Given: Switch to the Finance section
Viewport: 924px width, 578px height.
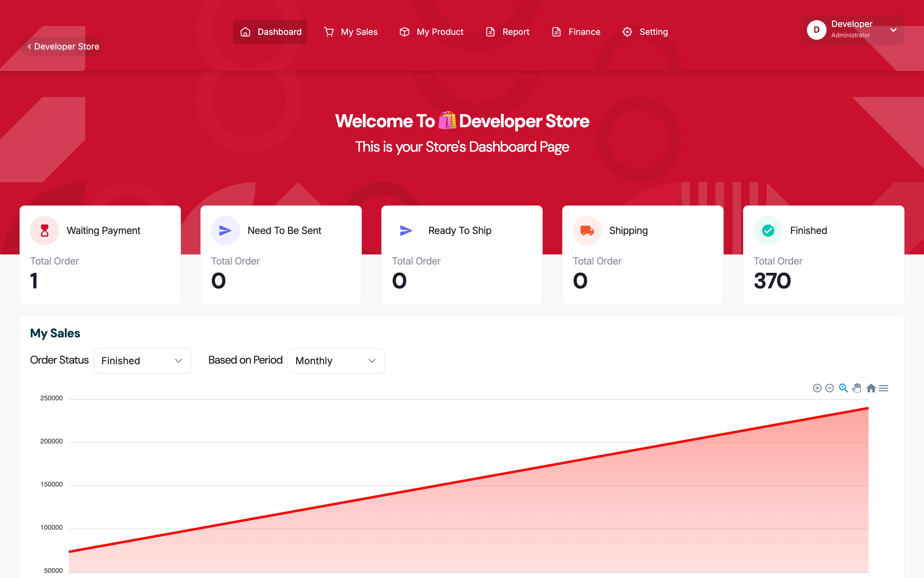Looking at the screenshot, I should pos(576,32).
